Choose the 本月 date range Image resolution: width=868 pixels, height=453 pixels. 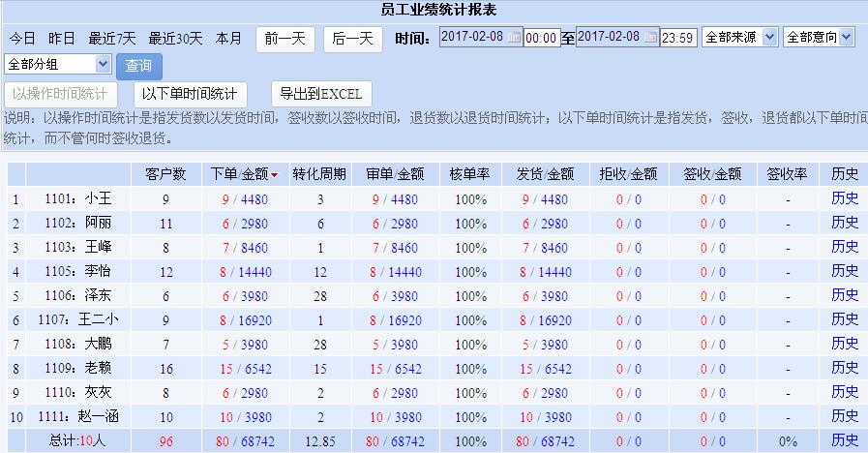click(228, 39)
